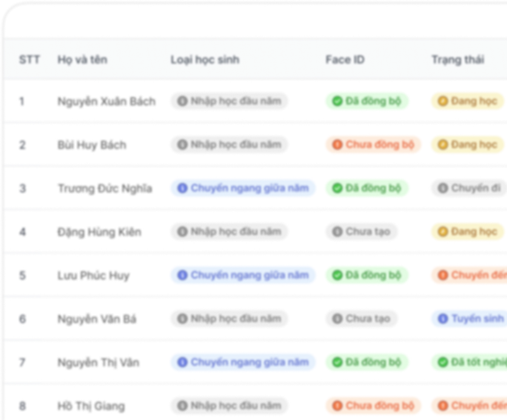This screenshot has height=420, width=507.
Task: Select the name Nguyễn Văn Bá
Action: coord(97,319)
